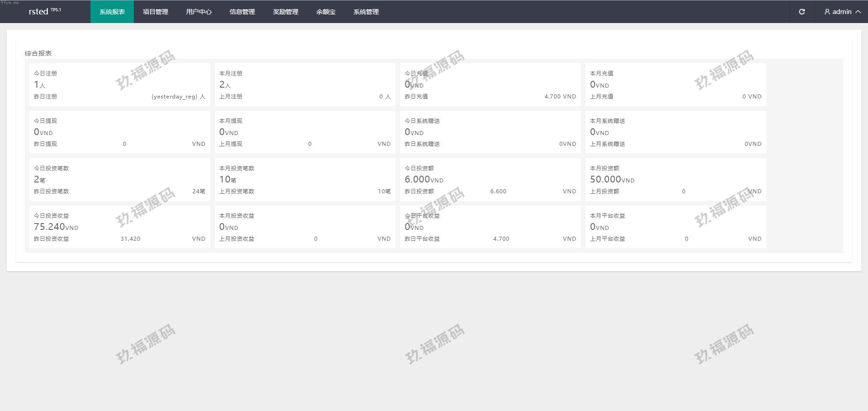868x411 pixels.
Task: Expand the admin account dropdown arrow
Action: click(858, 12)
